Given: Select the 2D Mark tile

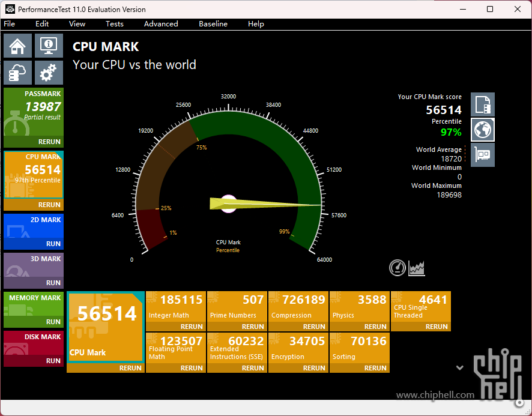Looking at the screenshot, I should click(x=34, y=226).
